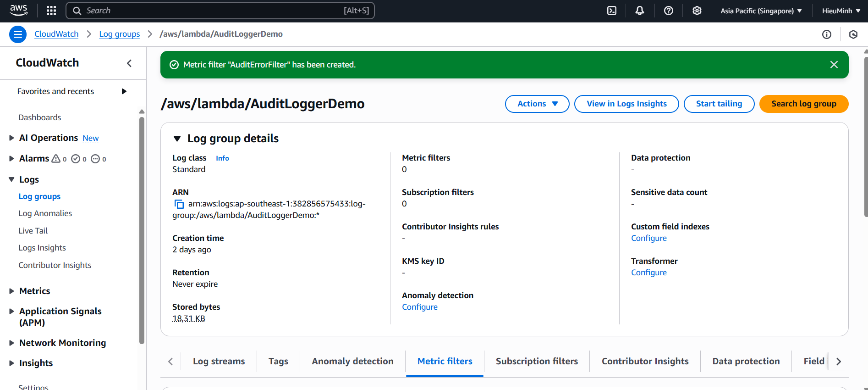Collapse the Logs section
Image resolution: width=868 pixels, height=390 pixels.
coord(11,179)
